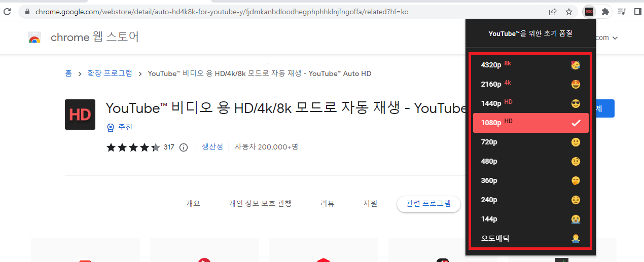Screen dimensions: 644x262
Task: Click the star rating display
Action: pyautogui.click(x=133, y=147)
